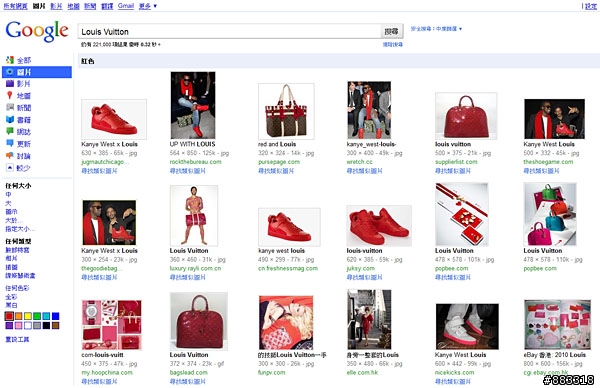Open the 討論 (Discussions) sidebar filter
Viewport: 600px width, 388px height.
tap(23, 156)
